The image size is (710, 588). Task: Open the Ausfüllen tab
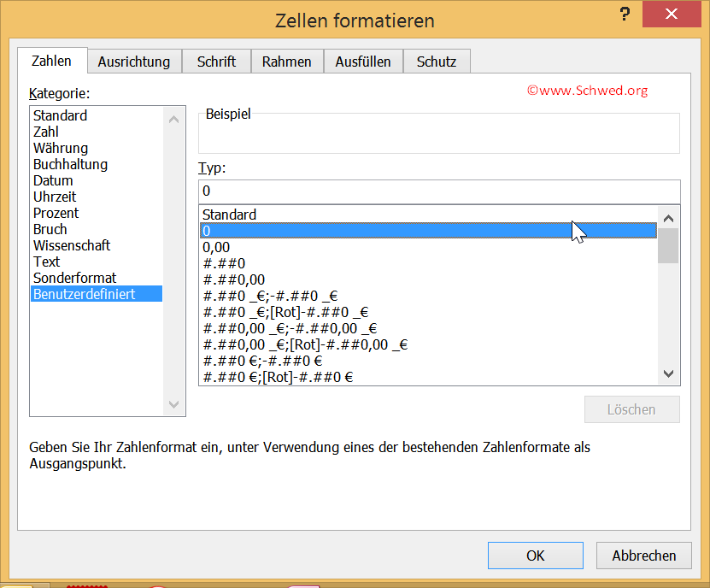pyautogui.click(x=363, y=61)
